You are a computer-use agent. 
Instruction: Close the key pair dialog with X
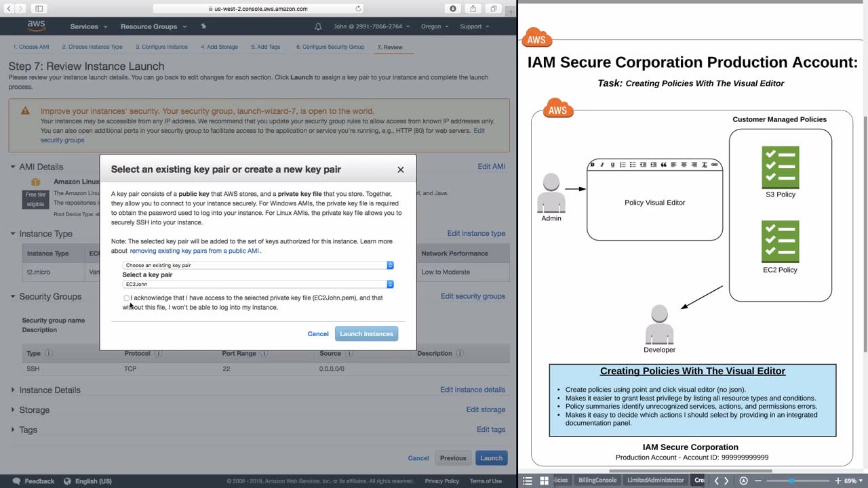pyautogui.click(x=400, y=169)
